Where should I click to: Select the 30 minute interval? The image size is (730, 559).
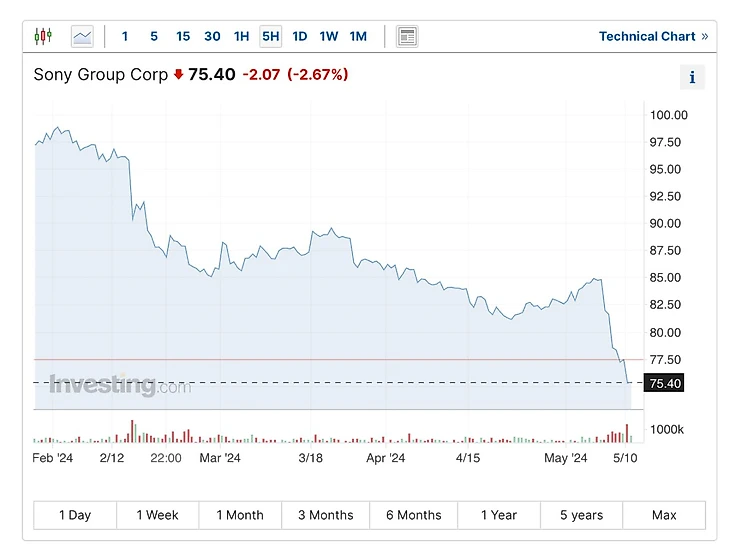pos(212,37)
